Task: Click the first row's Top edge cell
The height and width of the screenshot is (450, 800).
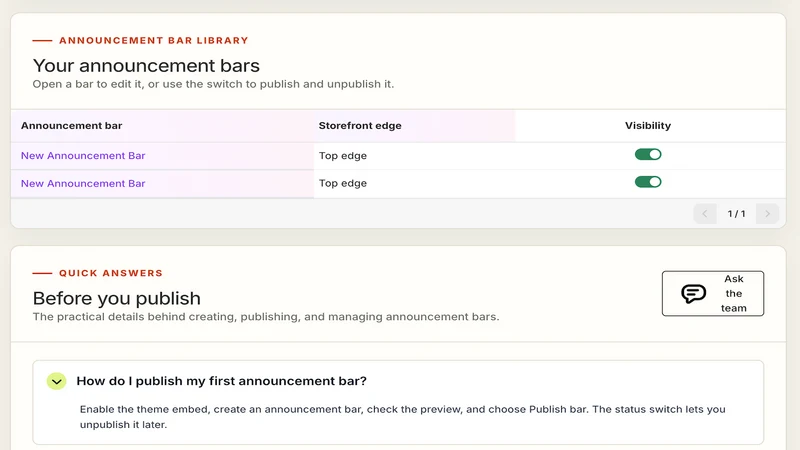Action: pos(343,156)
